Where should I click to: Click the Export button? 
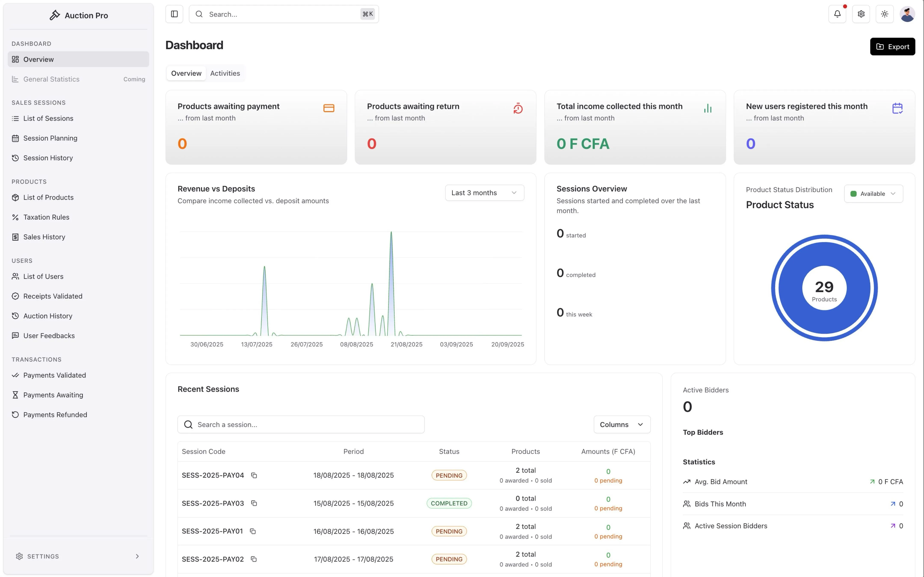[x=892, y=47]
